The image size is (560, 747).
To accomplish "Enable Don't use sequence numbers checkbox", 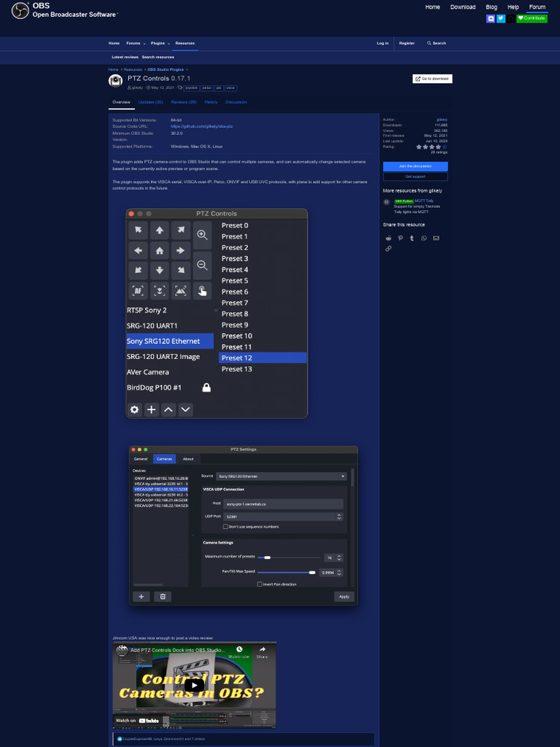I will tap(226, 527).
